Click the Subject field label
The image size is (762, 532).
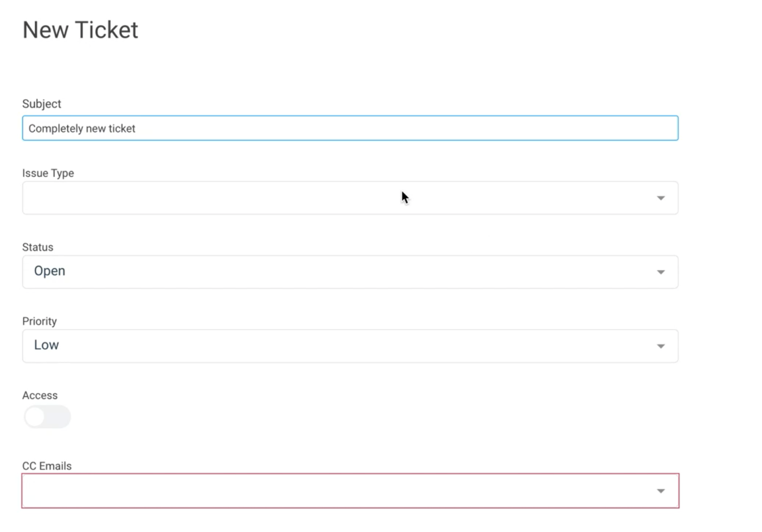tap(42, 104)
